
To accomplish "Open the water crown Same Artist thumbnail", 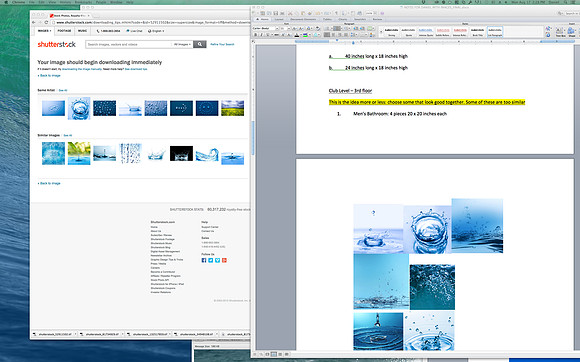I will pos(79,108).
